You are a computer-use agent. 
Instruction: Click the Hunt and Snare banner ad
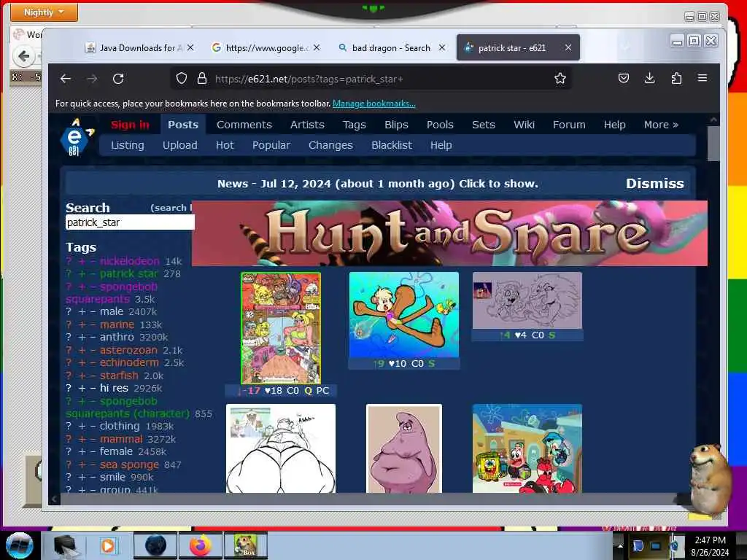(449, 233)
